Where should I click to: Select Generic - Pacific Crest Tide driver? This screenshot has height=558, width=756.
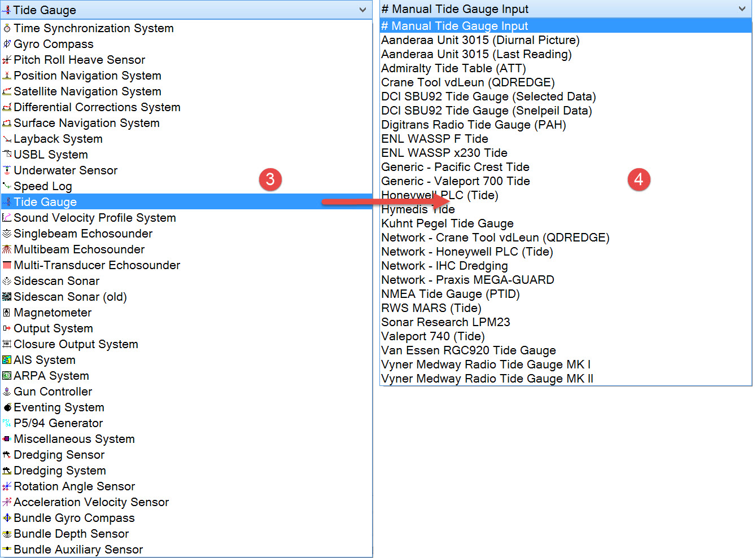[x=566, y=167]
